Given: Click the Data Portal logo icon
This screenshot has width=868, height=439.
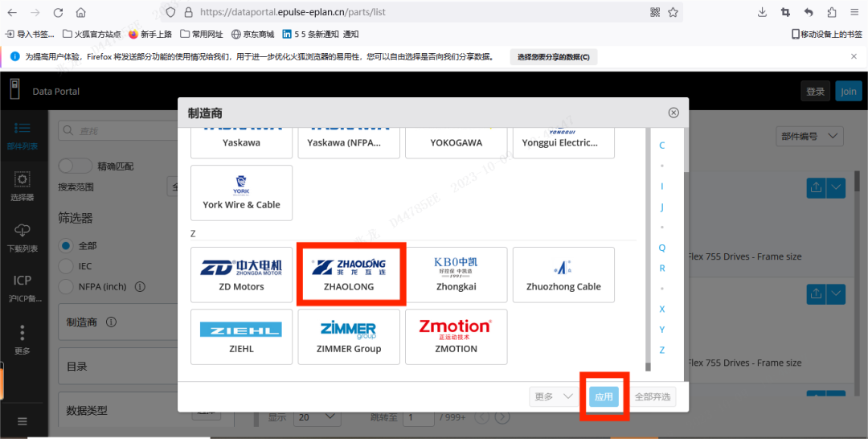Looking at the screenshot, I should coord(15,89).
